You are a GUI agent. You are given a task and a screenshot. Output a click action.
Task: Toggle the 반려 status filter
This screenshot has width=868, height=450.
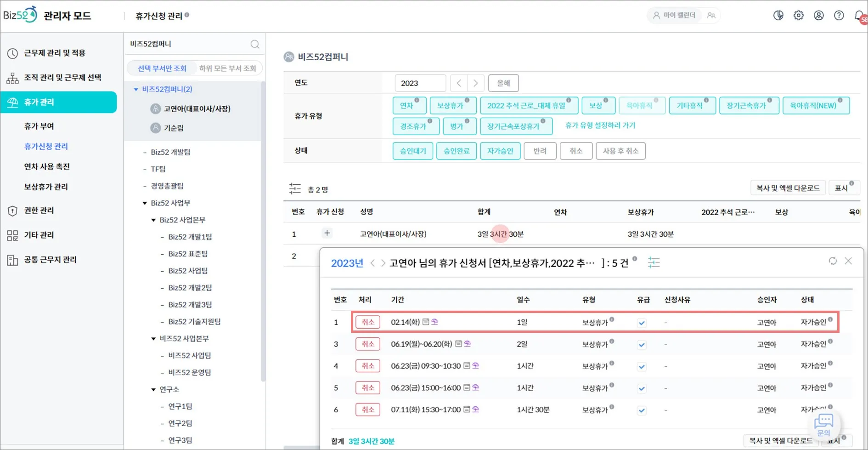(540, 151)
